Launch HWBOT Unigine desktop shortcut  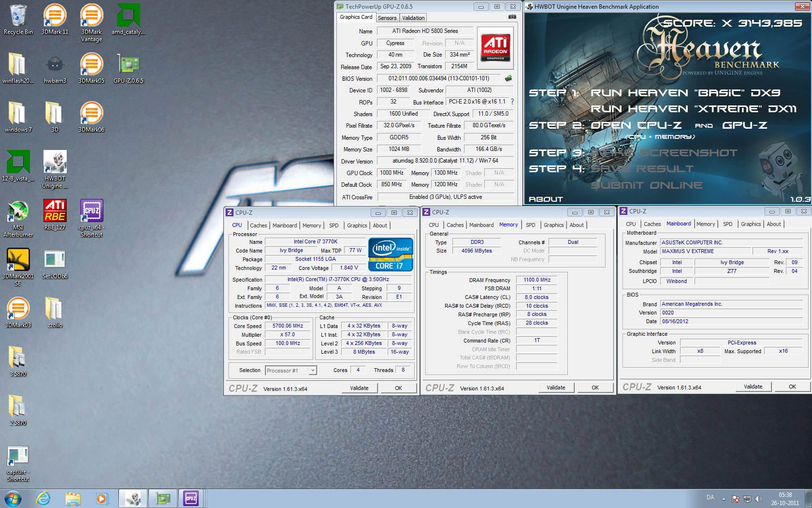55,169
